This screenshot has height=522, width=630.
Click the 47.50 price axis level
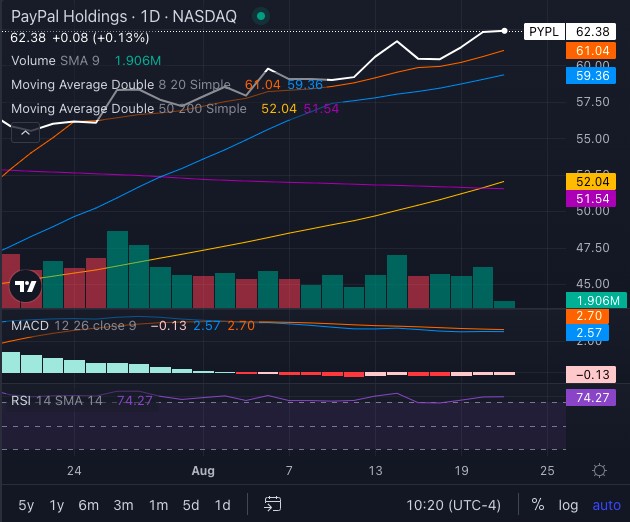[x=593, y=248]
